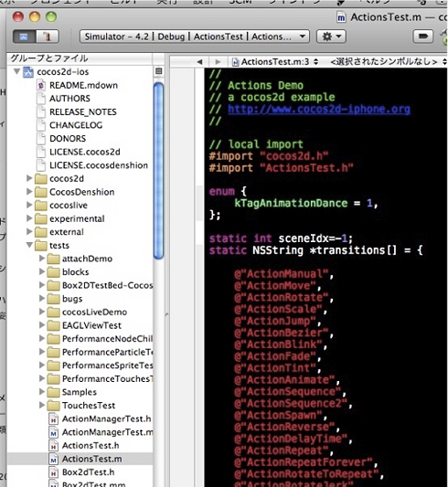Click the gear Action menu button
Viewport: 448px width, 487px height.
(x=331, y=37)
